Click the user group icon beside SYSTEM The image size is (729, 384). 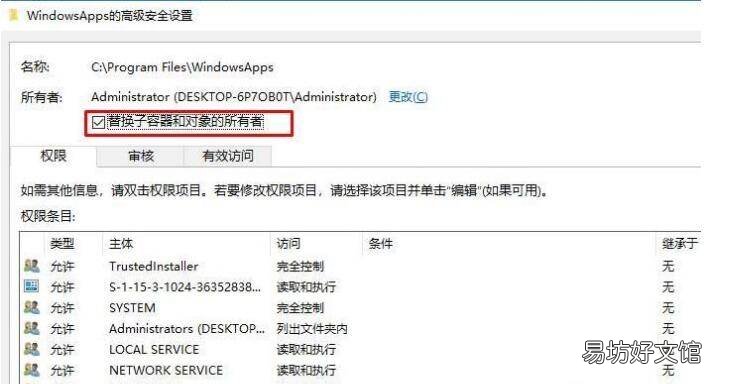point(32,307)
